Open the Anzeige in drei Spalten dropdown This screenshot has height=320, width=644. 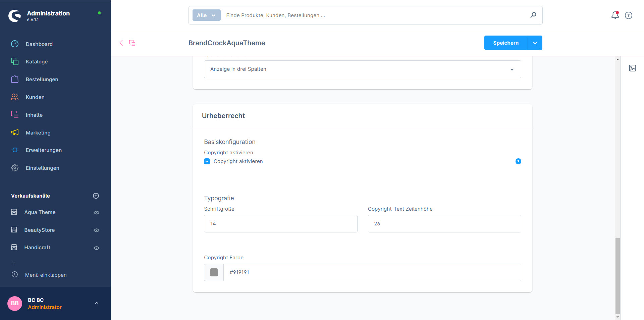click(362, 69)
